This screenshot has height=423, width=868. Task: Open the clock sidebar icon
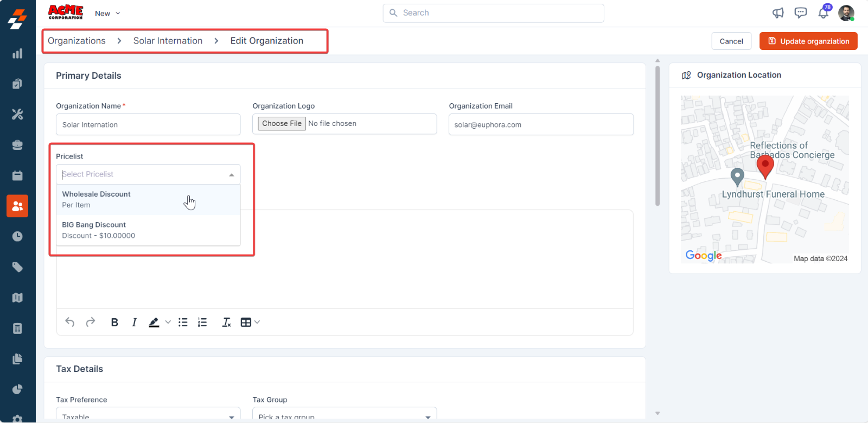point(17,236)
